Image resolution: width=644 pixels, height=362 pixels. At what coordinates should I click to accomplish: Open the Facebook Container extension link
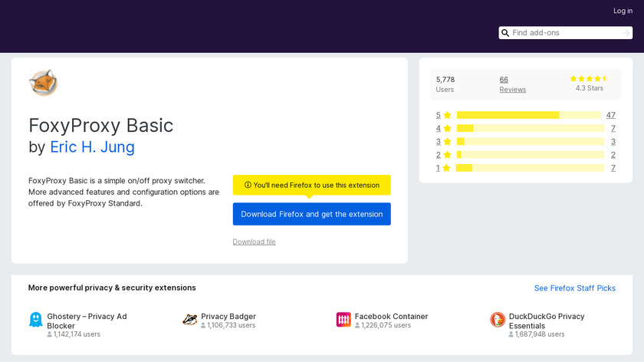pyautogui.click(x=391, y=316)
